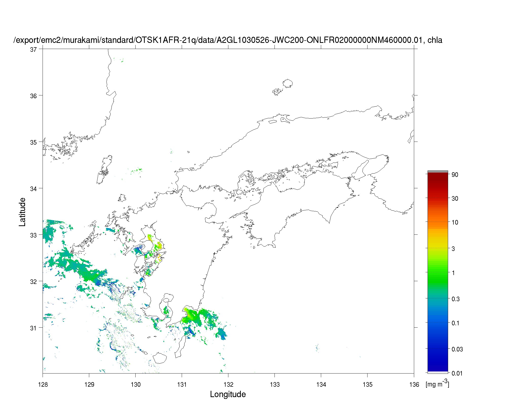Click longitude tick label 128
532x406 pixels.
point(43,384)
